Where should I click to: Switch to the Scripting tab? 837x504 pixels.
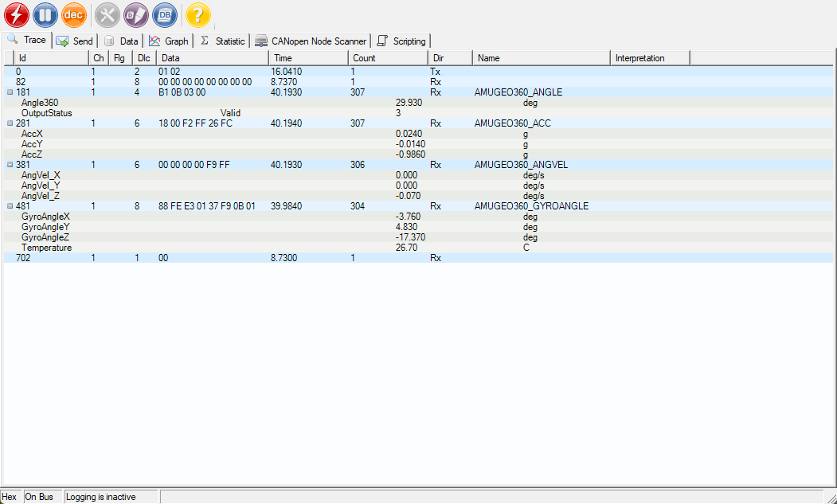coord(401,41)
